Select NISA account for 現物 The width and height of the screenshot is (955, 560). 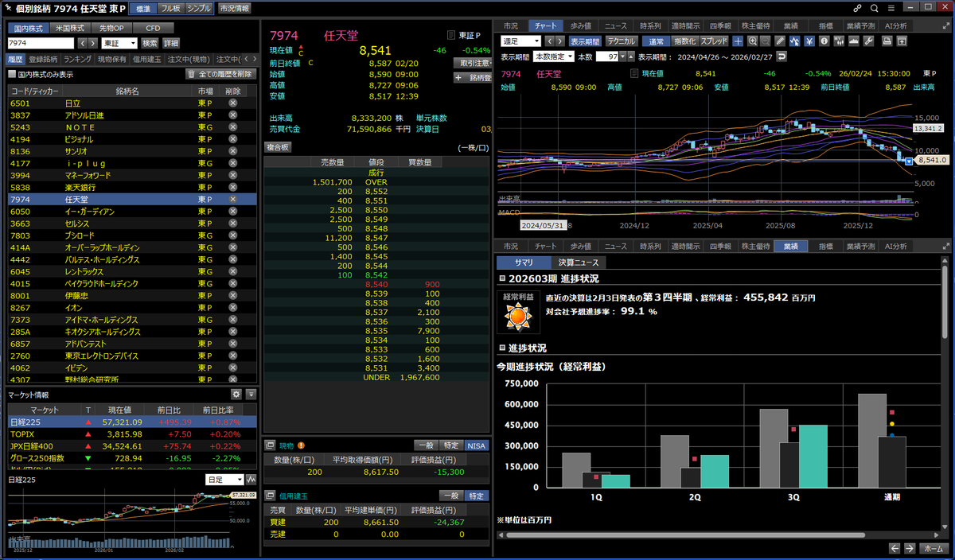pyautogui.click(x=476, y=445)
